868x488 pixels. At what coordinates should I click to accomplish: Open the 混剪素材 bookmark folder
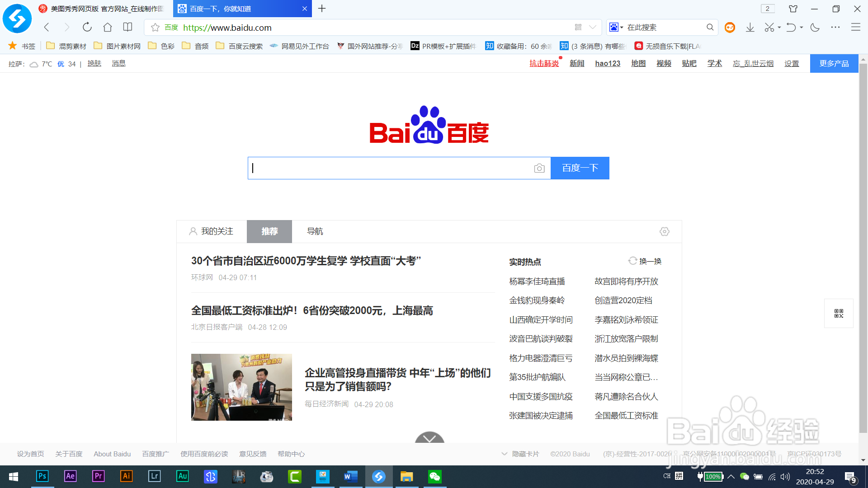(x=66, y=46)
